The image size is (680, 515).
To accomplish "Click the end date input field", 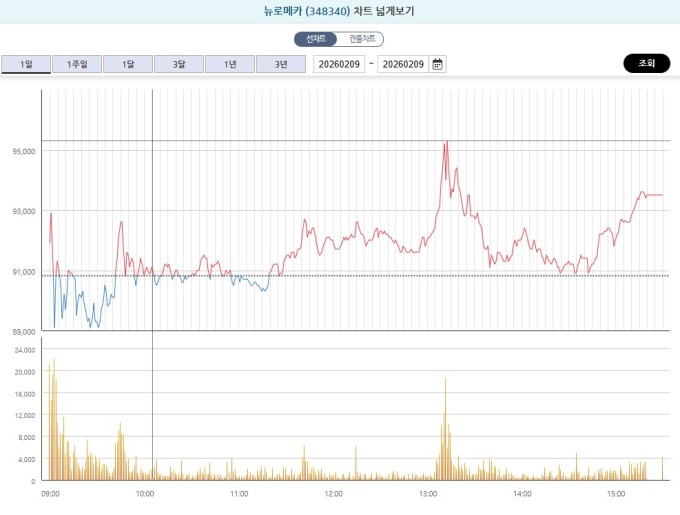I will pos(403,64).
